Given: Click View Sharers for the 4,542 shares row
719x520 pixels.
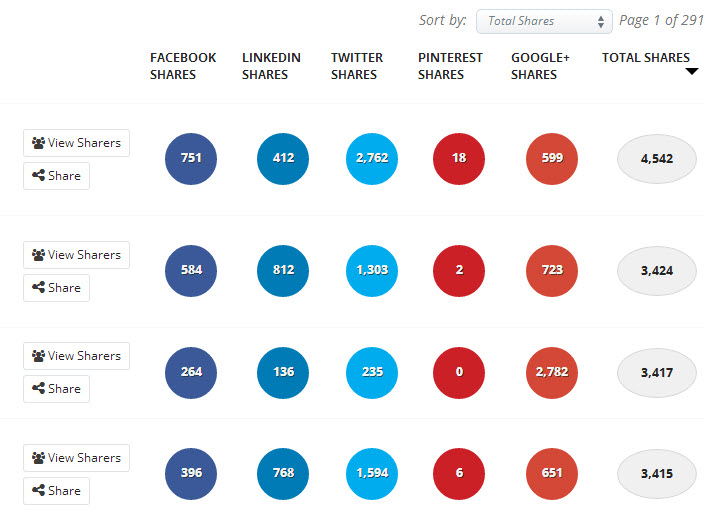Looking at the screenshot, I should click(x=77, y=143).
